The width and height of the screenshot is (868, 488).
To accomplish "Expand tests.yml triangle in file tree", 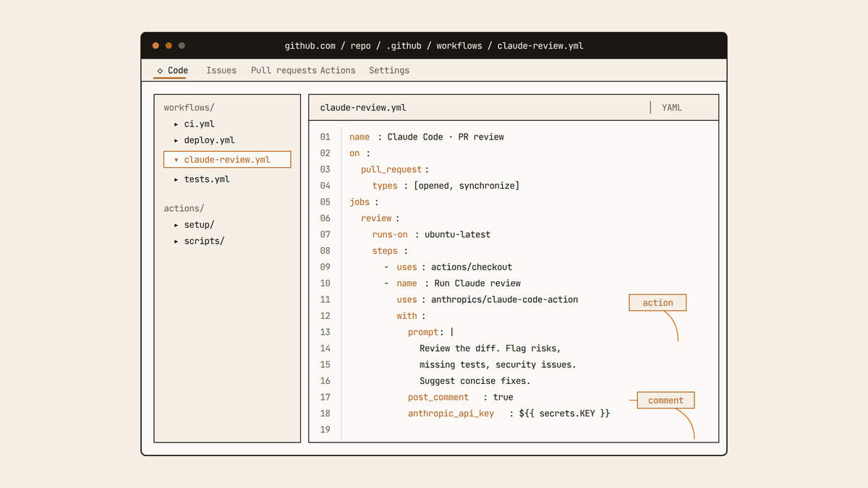I will click(176, 179).
